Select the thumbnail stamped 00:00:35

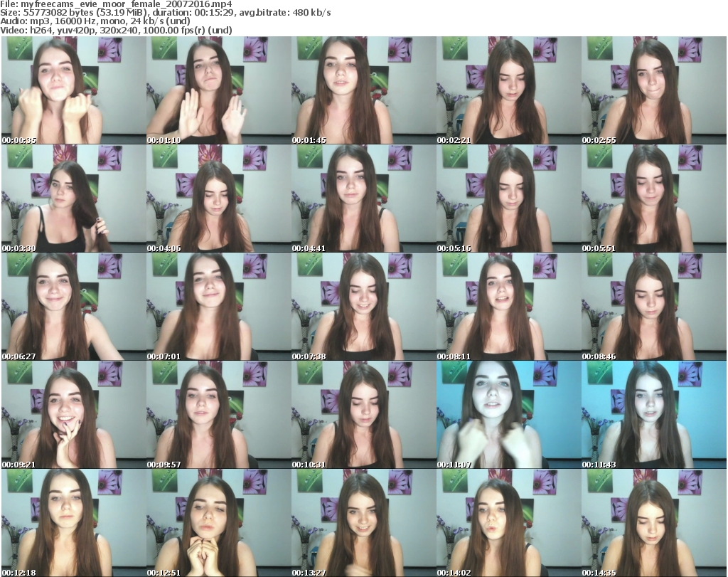(73, 90)
